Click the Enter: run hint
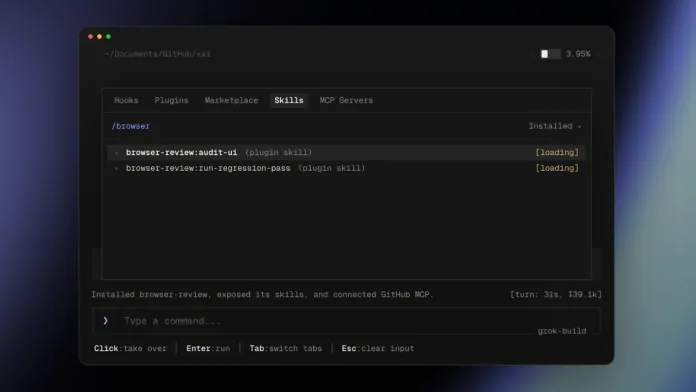Image resolution: width=696 pixels, height=392 pixels. point(208,348)
